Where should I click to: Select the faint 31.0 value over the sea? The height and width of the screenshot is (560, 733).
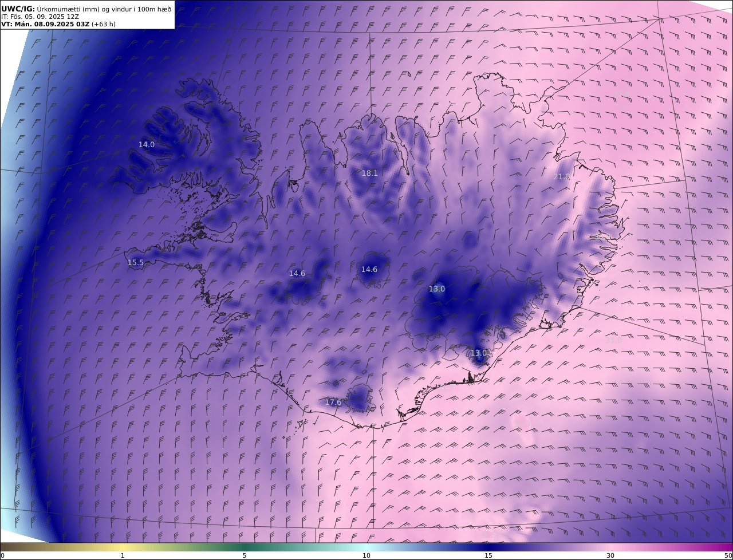pos(613,340)
